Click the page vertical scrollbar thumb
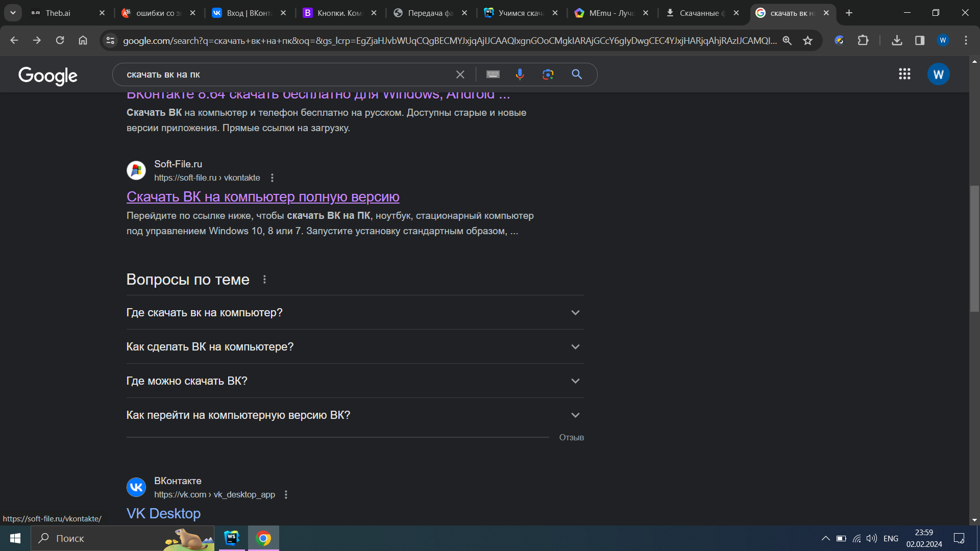The height and width of the screenshot is (551, 980). click(x=974, y=248)
